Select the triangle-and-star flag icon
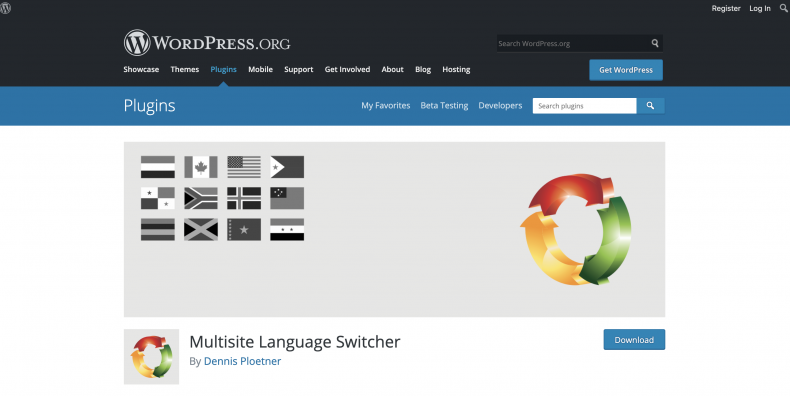This screenshot has width=790, height=396. click(287, 167)
